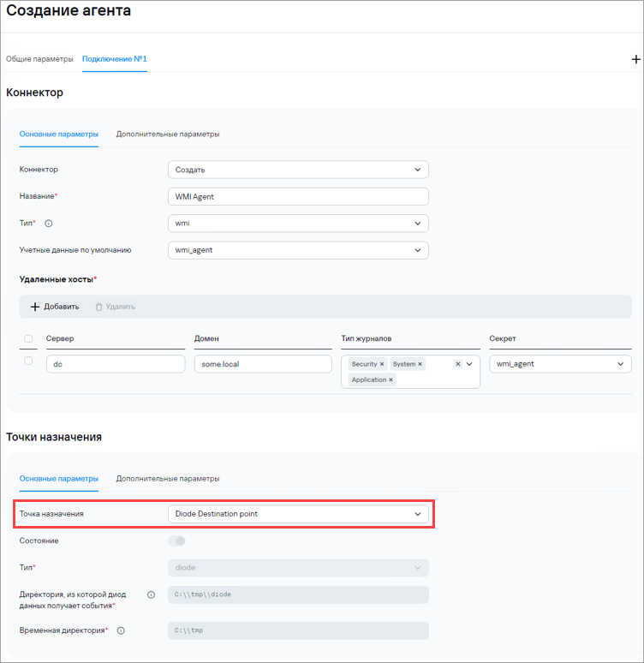Open destination Дополнительные параметры tab
Screen dimensions: 644x663
168,479
